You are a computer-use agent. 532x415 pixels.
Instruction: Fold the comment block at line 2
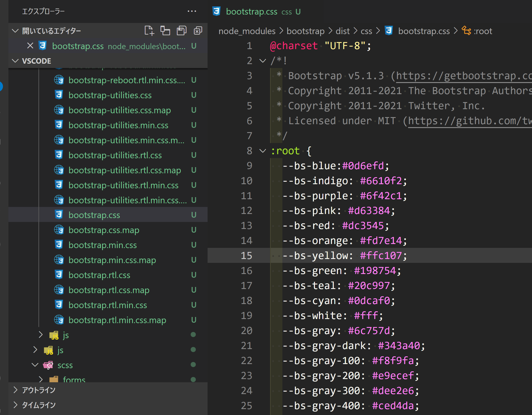click(x=263, y=61)
